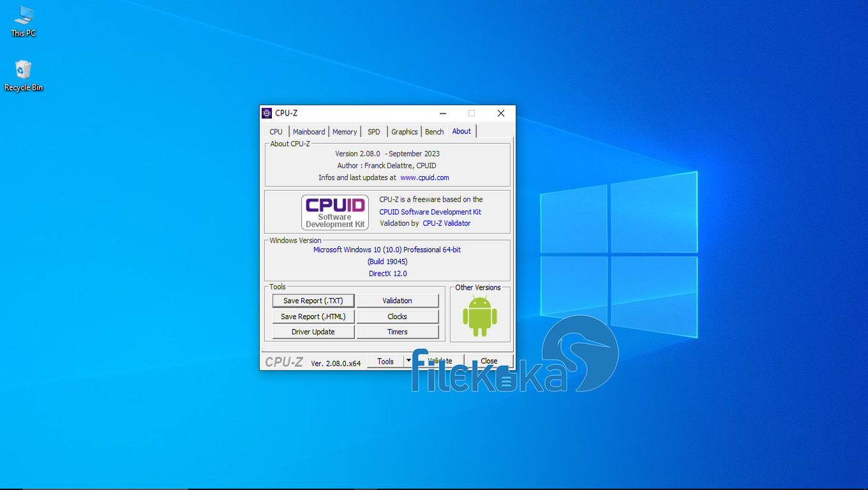
Task: Open the CPU-Z Validator link
Action: coord(447,223)
